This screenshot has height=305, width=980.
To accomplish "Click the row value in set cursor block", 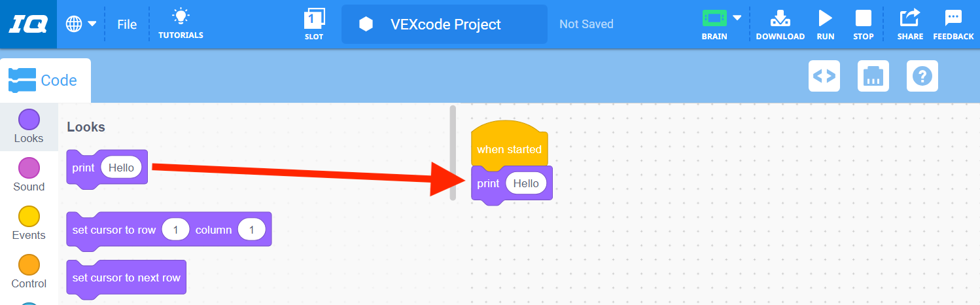I will [175, 230].
